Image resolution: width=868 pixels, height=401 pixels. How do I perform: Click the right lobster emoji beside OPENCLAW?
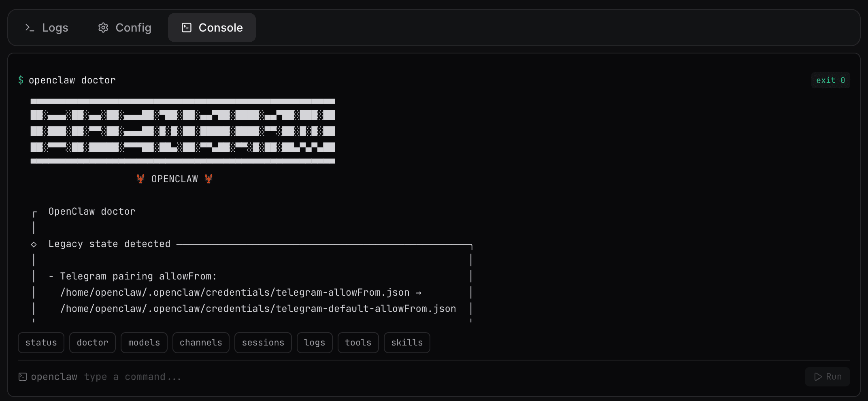[208, 179]
